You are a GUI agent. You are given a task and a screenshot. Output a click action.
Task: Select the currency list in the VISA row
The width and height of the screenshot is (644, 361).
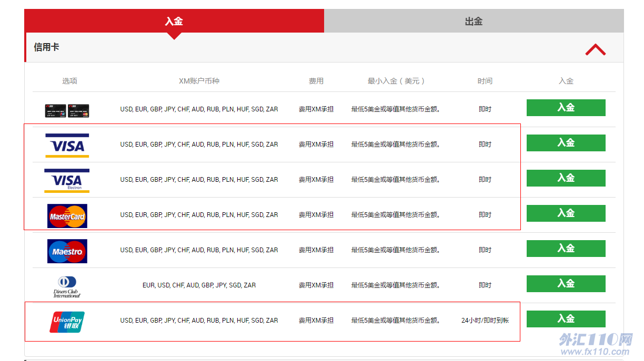click(199, 145)
